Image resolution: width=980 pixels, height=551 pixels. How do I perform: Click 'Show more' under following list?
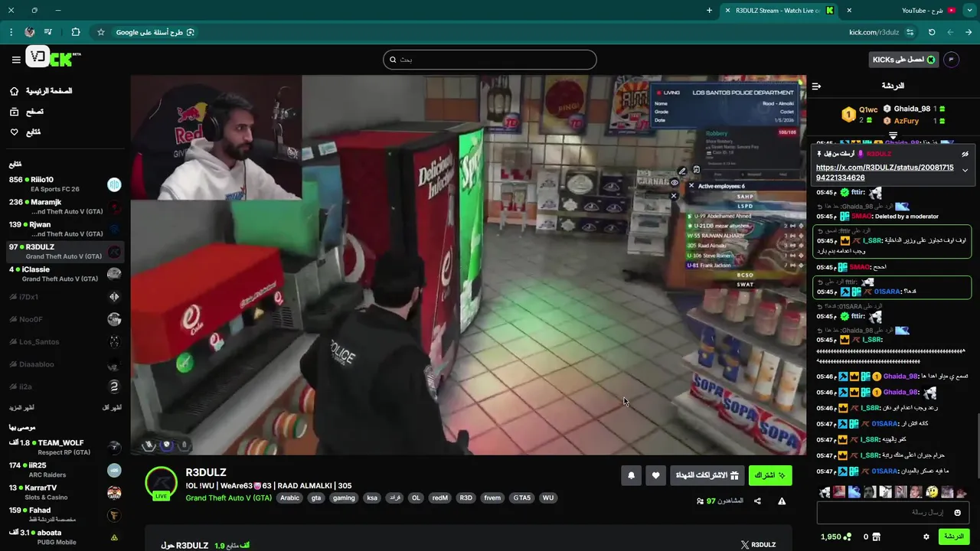(x=21, y=407)
